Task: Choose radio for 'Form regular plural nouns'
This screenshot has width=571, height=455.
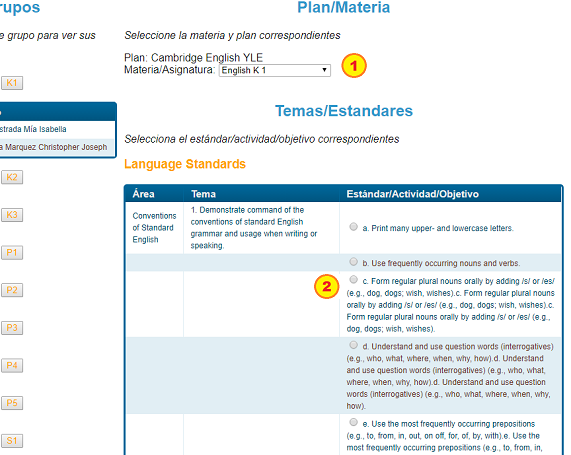Action: (x=353, y=279)
